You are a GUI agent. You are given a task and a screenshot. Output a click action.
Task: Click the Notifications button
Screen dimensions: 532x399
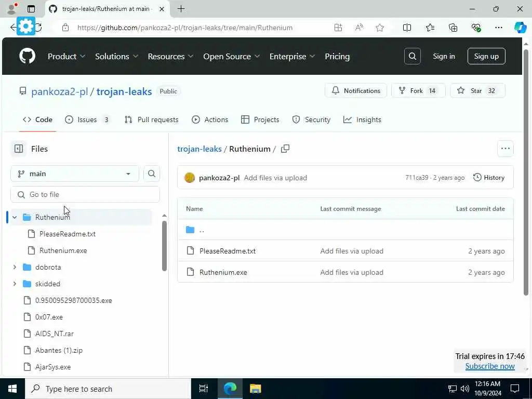[355, 90]
